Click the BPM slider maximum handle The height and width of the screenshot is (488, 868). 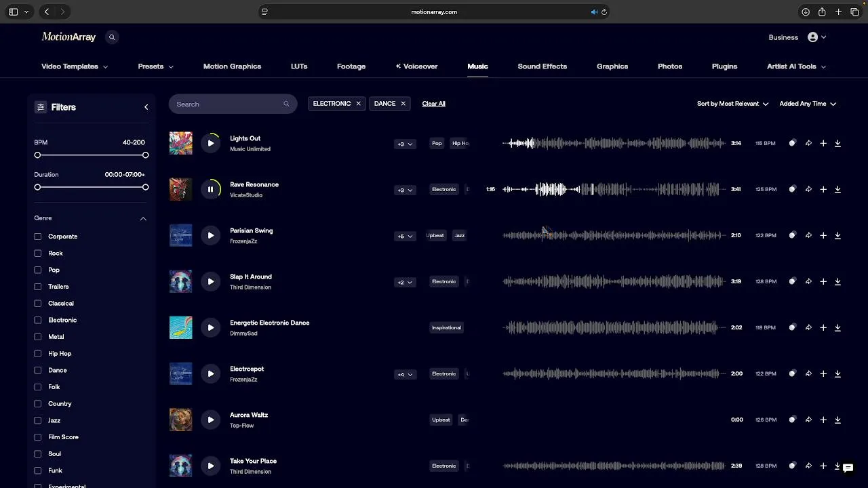(x=146, y=155)
